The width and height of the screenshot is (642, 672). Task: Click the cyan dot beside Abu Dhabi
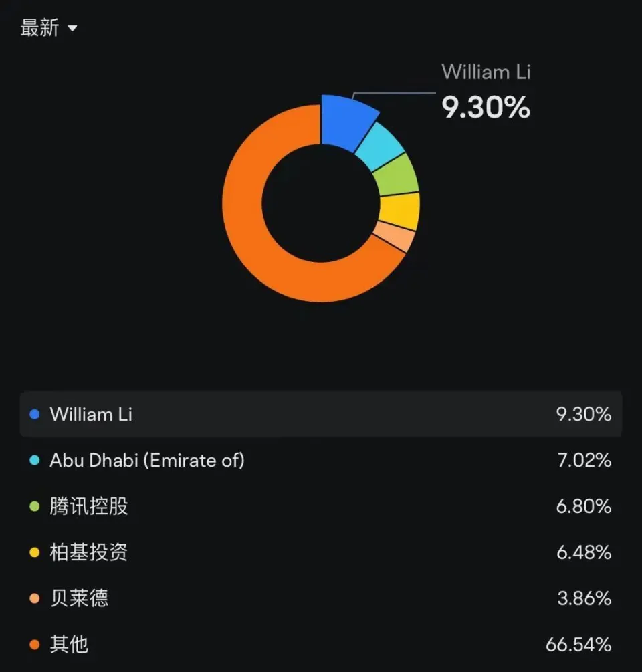click(x=35, y=460)
